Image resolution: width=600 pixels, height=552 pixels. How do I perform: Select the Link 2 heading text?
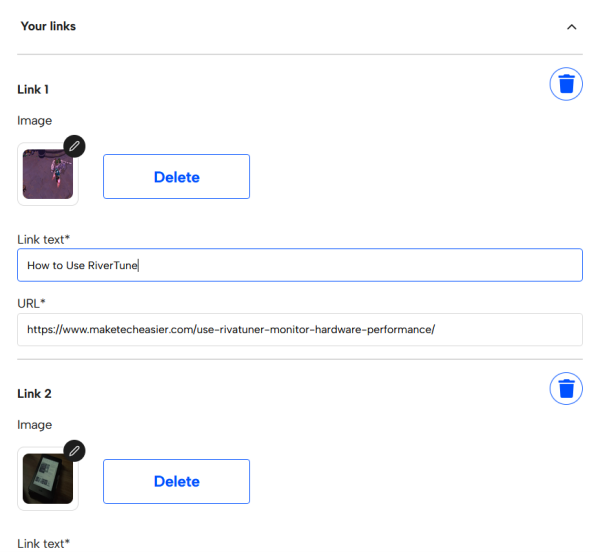[x=34, y=394]
